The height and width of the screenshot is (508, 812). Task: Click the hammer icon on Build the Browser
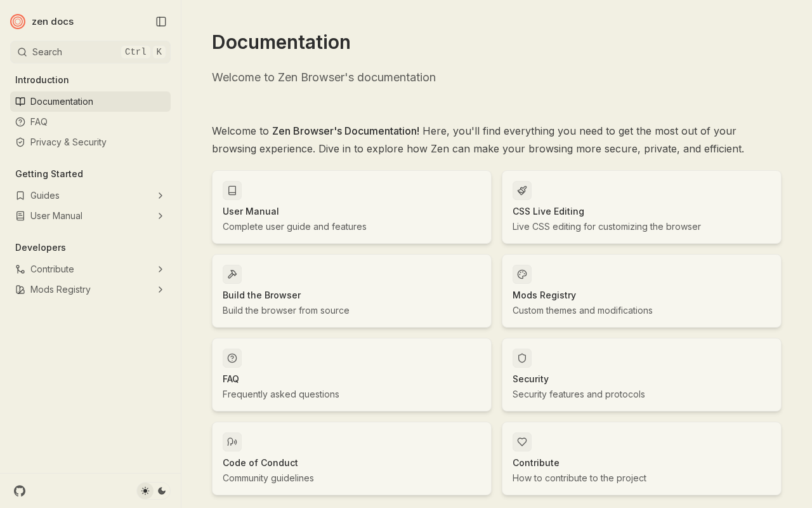coord(232,274)
